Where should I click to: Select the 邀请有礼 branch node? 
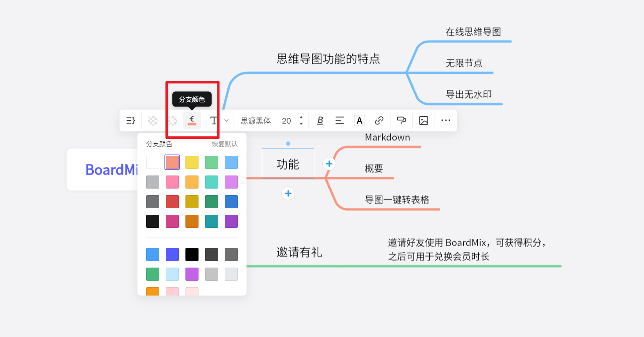pos(299,252)
